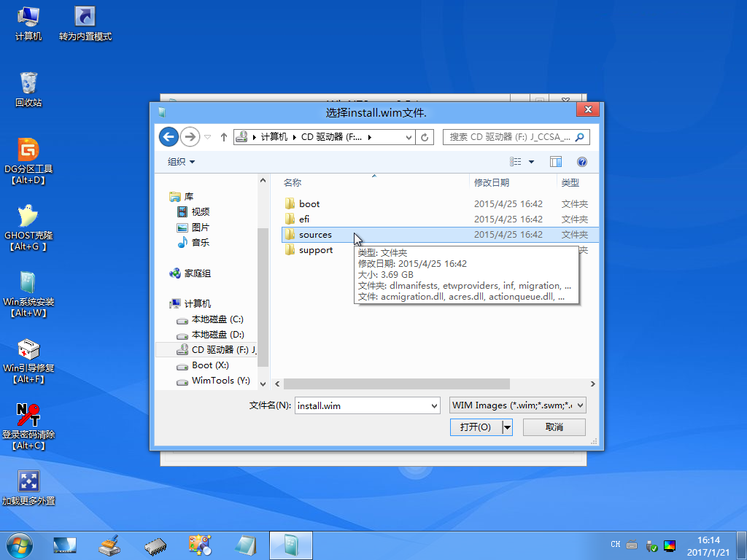Screen dimensions: 747x560
Task: Expand the address bar path history dropdown
Action: point(409,137)
